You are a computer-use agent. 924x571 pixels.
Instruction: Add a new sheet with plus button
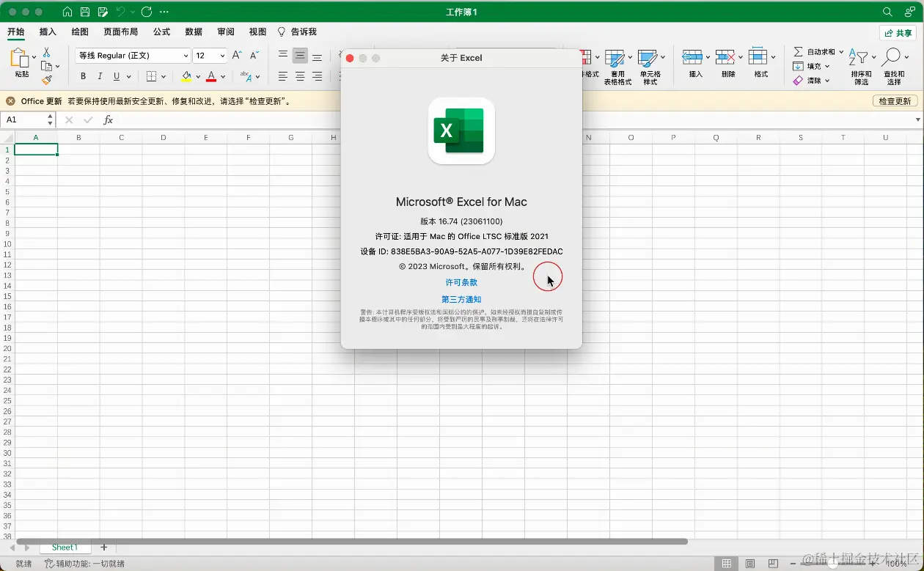[103, 548]
